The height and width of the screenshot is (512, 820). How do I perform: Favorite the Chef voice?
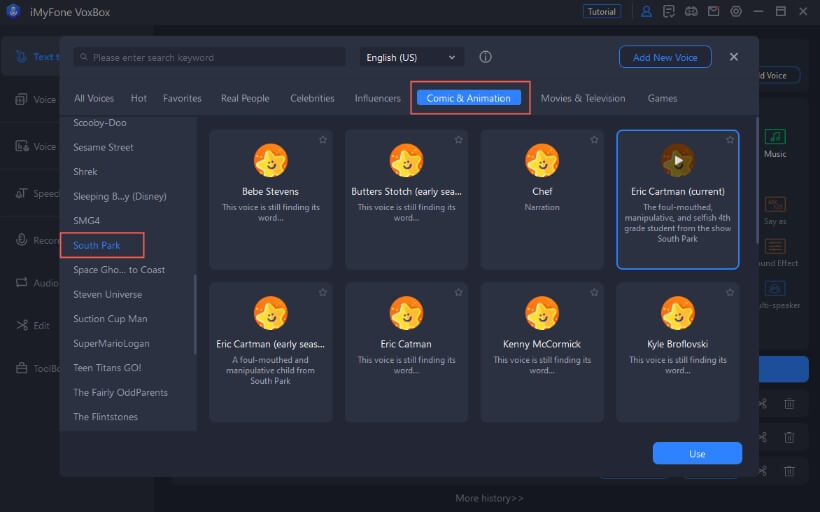594,140
